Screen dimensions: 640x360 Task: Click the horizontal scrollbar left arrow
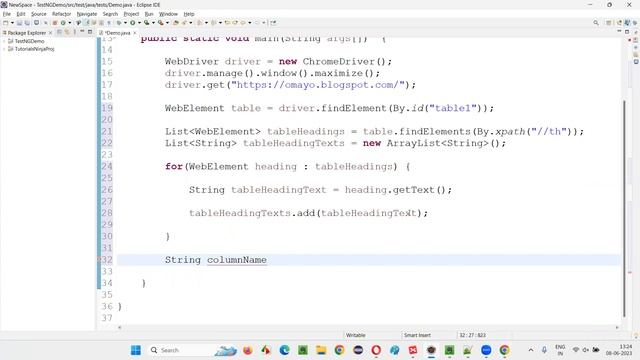click(119, 327)
